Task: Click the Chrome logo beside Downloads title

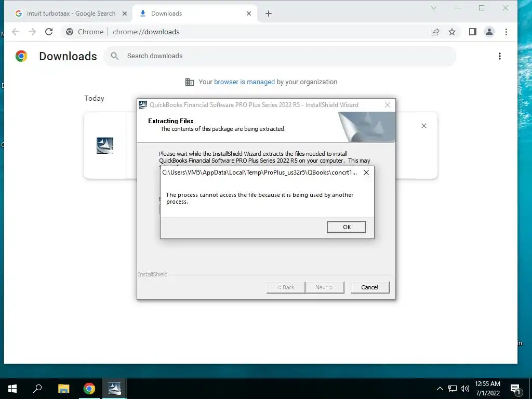Action: (21, 56)
